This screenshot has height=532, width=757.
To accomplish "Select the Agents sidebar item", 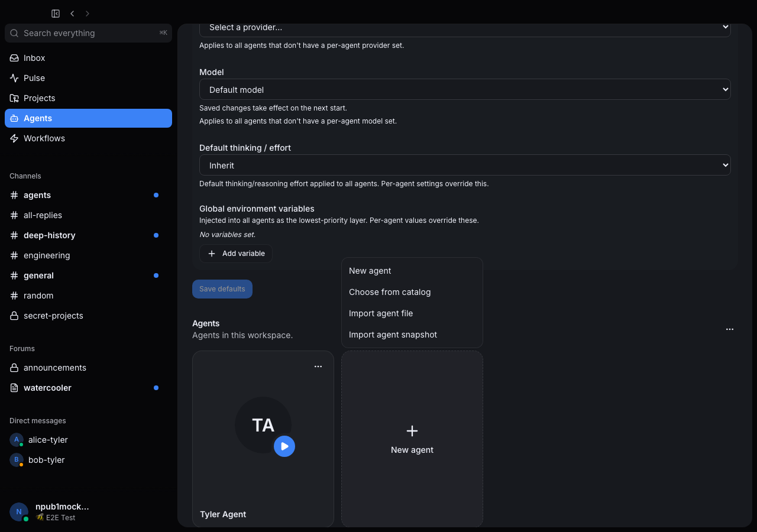I will pyautogui.click(x=88, y=118).
